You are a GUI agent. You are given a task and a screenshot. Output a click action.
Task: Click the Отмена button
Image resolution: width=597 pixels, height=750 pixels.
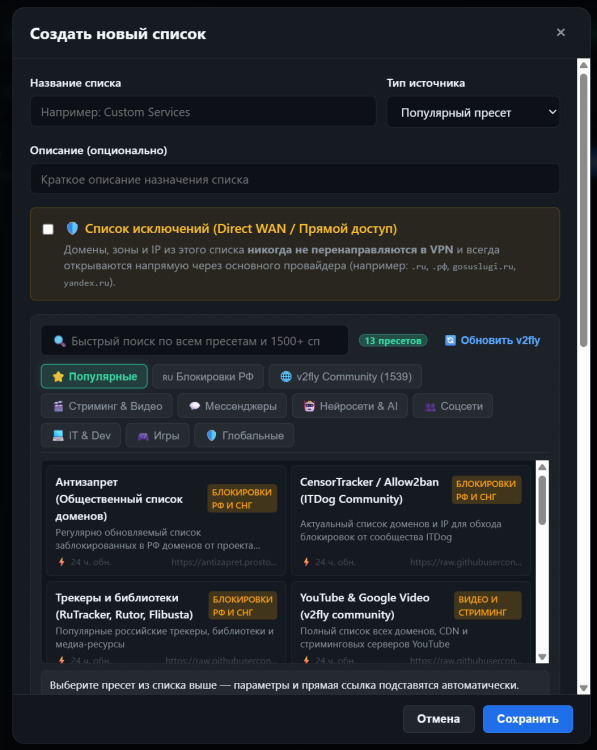[x=438, y=719]
